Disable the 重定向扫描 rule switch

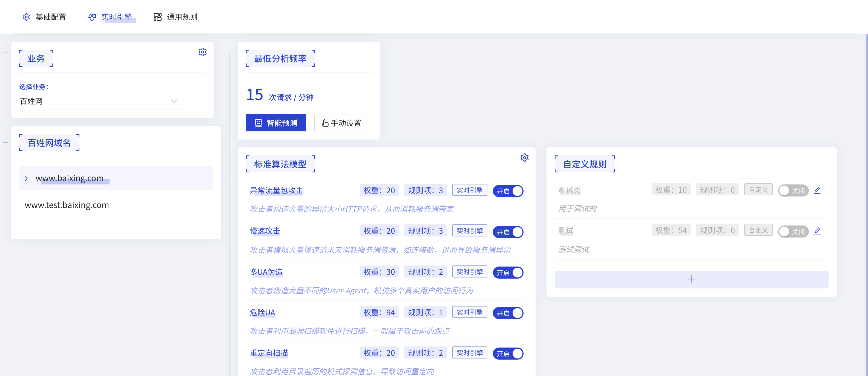tap(508, 354)
